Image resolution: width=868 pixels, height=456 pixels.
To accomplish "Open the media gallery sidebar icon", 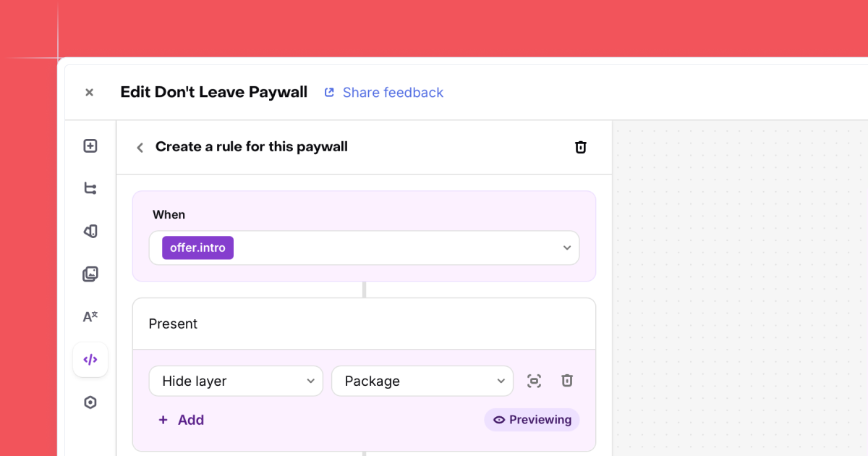I will coord(90,274).
